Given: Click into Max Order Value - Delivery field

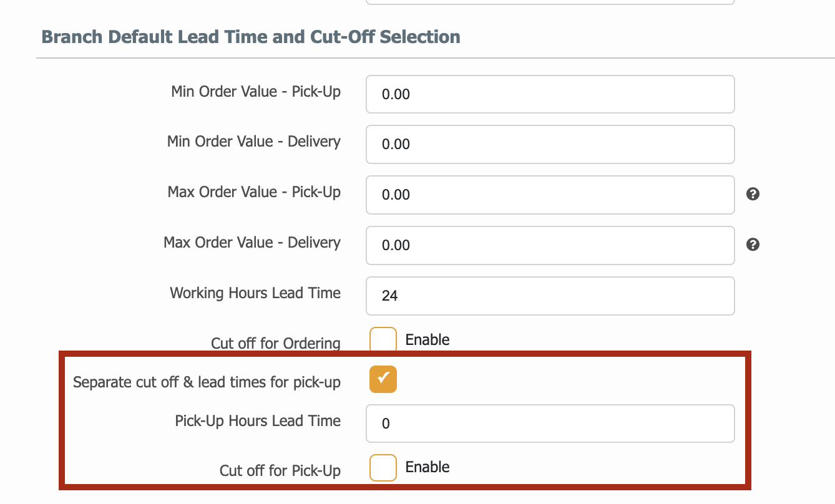Looking at the screenshot, I should (x=550, y=245).
